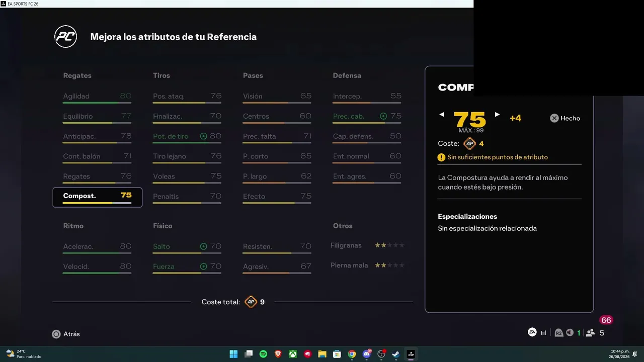Click the red 66 badge

pyautogui.click(x=606, y=320)
